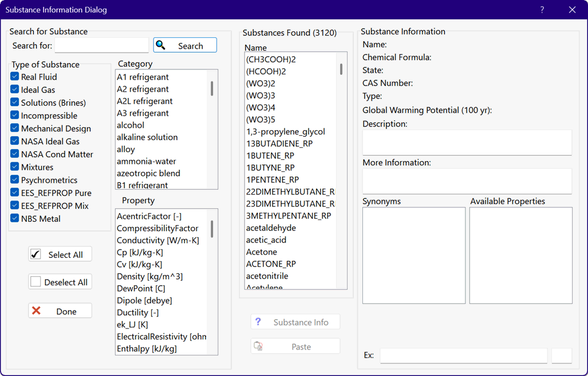
Task: Click the Ex: example text field
Action: pyautogui.click(x=463, y=355)
